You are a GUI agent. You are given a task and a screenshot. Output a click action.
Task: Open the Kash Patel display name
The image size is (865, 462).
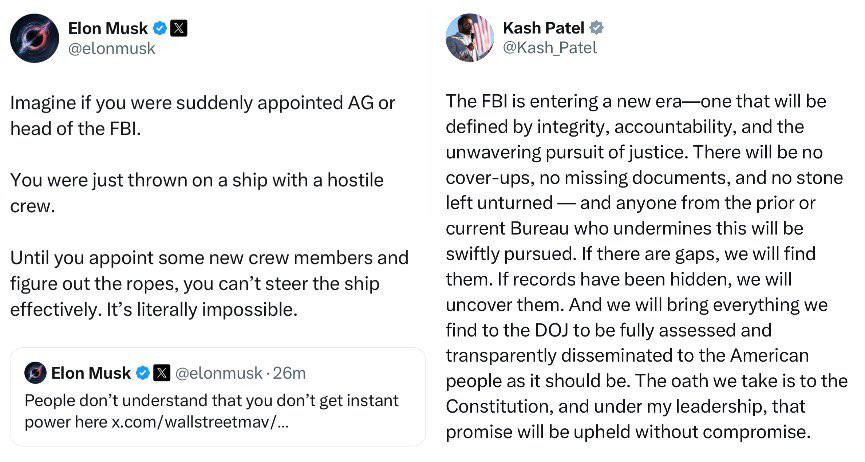click(x=545, y=28)
